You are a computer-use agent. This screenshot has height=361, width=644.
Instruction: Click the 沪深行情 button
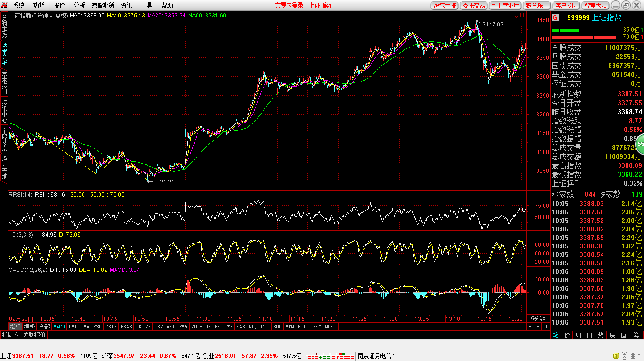[445, 6]
